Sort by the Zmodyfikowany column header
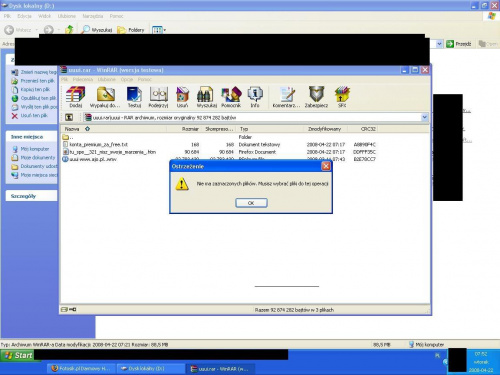Image resolution: width=500 pixels, height=375 pixels. (x=325, y=129)
